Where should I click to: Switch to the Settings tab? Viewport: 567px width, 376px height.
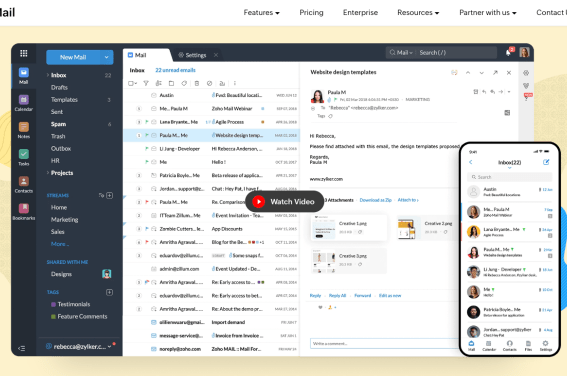(x=196, y=55)
